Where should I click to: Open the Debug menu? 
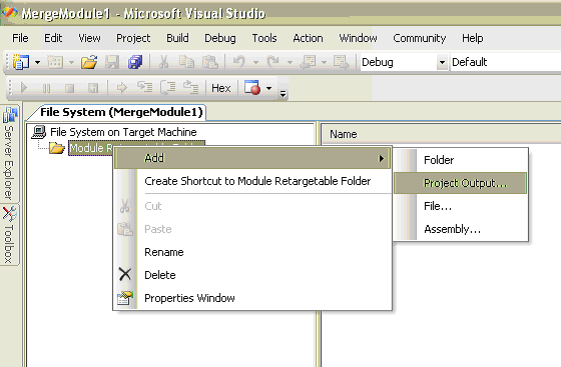point(220,38)
